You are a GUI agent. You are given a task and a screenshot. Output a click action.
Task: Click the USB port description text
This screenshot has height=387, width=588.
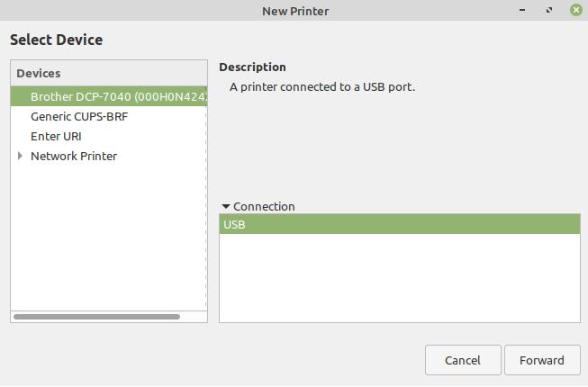[x=321, y=87]
